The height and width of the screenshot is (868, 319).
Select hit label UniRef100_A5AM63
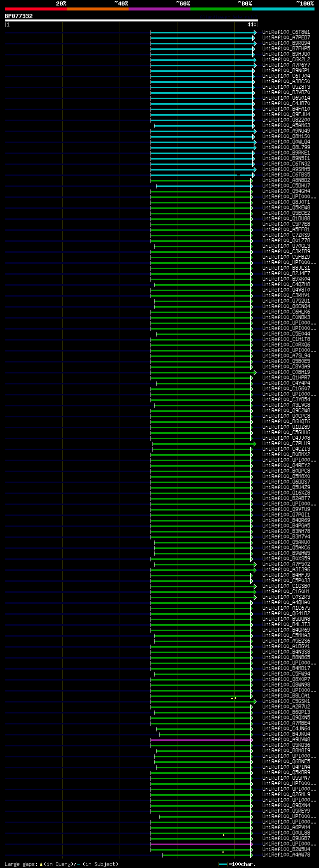point(286,126)
